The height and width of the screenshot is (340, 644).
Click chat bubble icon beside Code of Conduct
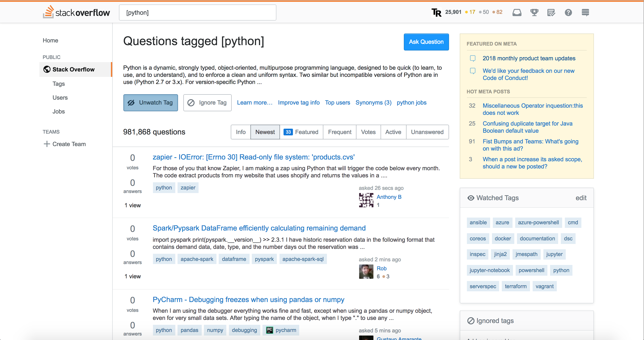point(472,71)
